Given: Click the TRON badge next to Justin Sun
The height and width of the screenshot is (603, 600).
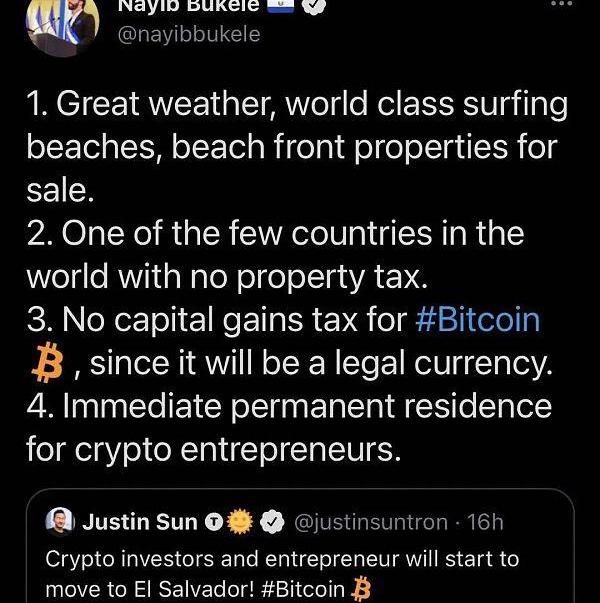Looking at the screenshot, I should pos(214,522).
